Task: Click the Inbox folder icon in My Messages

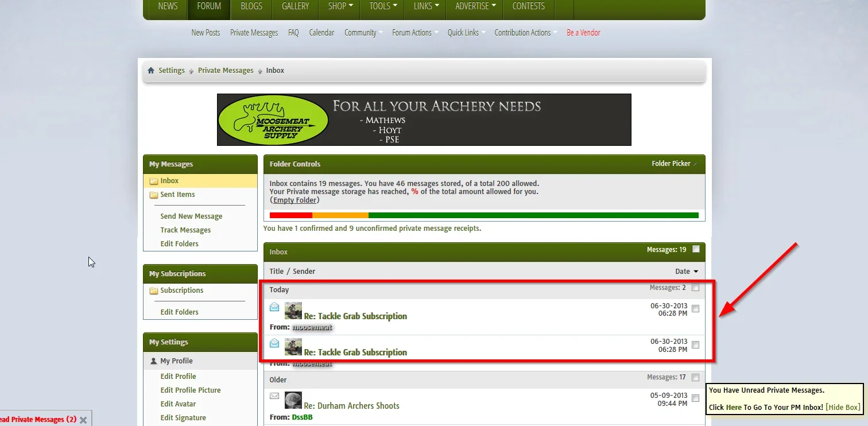Action: point(154,181)
